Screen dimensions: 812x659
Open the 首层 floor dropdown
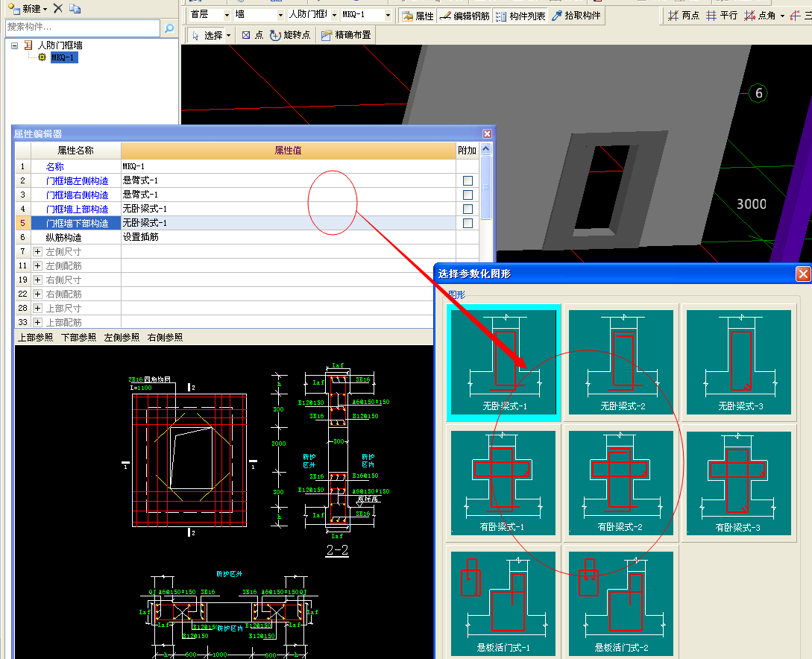[227, 15]
